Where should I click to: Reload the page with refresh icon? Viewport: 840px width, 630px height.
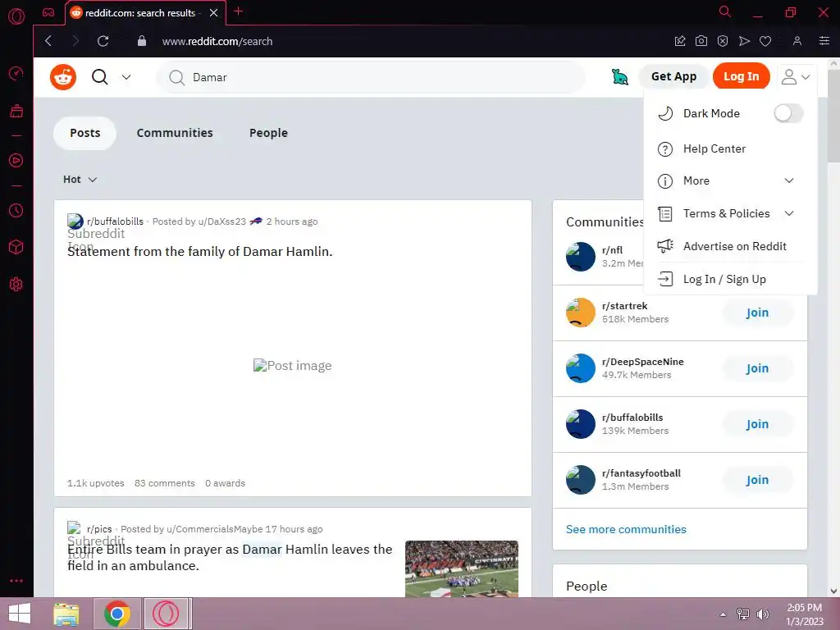[103, 41]
